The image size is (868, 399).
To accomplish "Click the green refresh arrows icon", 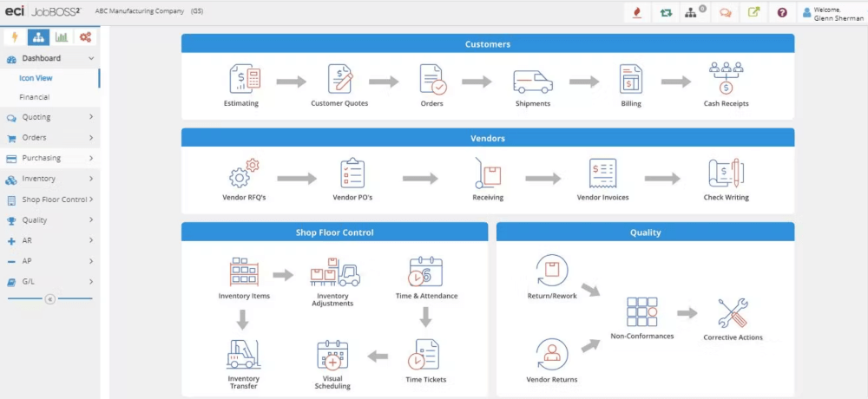I will tap(666, 13).
